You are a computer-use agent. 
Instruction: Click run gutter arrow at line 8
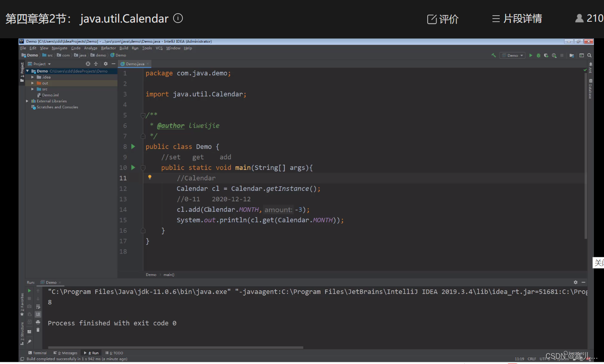133,147
